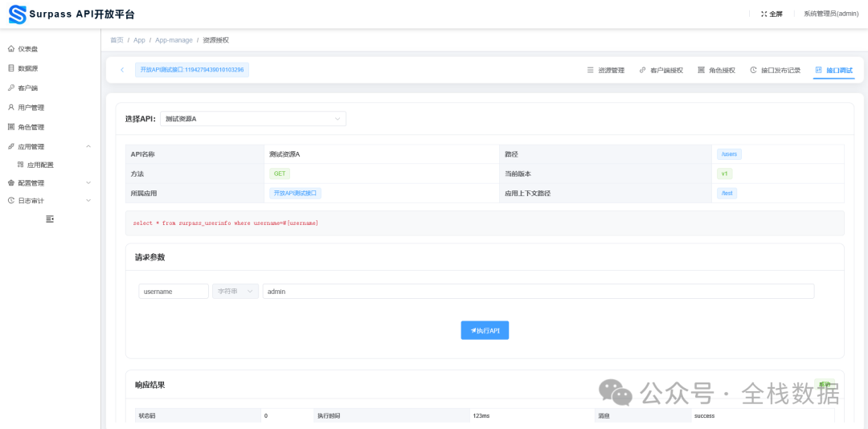Switch to the 资源管理 tab
Image resolution: width=868 pixels, height=429 pixels.
[x=605, y=71]
